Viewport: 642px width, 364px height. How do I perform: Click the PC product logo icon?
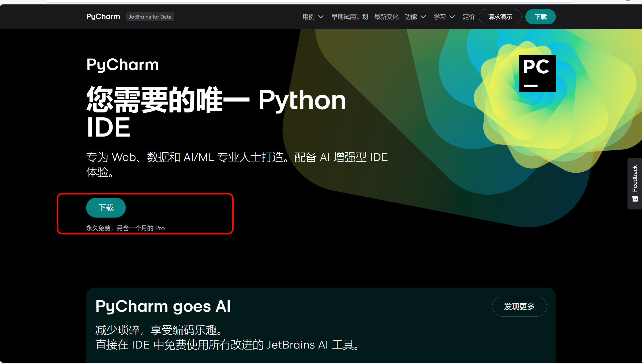coord(537,73)
